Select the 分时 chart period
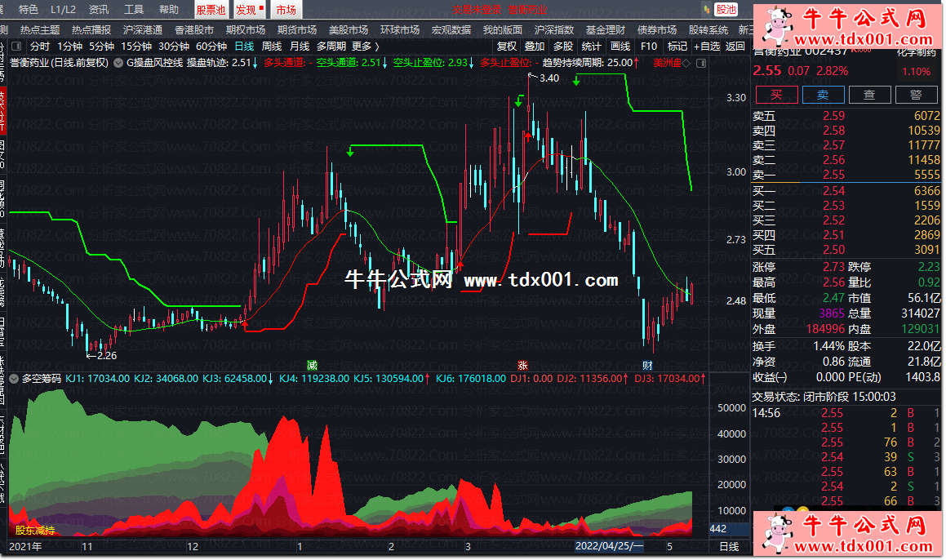The height and width of the screenshot is (560, 946). pyautogui.click(x=40, y=46)
